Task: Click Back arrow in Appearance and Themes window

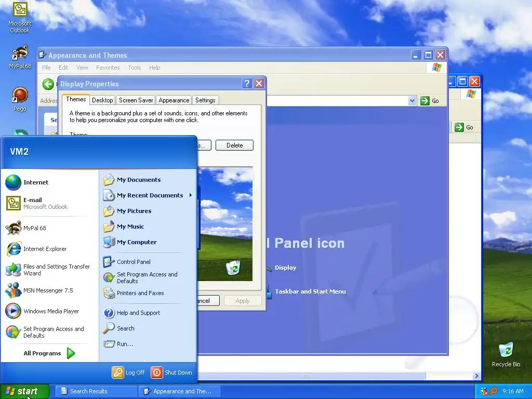Action: (48, 84)
